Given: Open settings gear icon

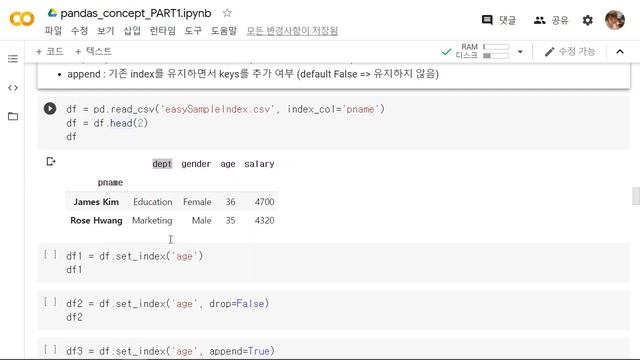Looking at the screenshot, I should click(x=587, y=20).
